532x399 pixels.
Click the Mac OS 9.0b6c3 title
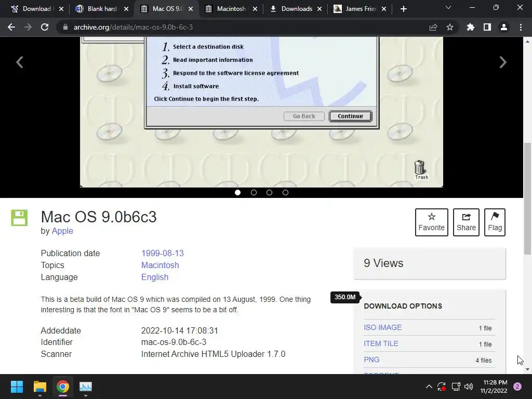coord(99,217)
